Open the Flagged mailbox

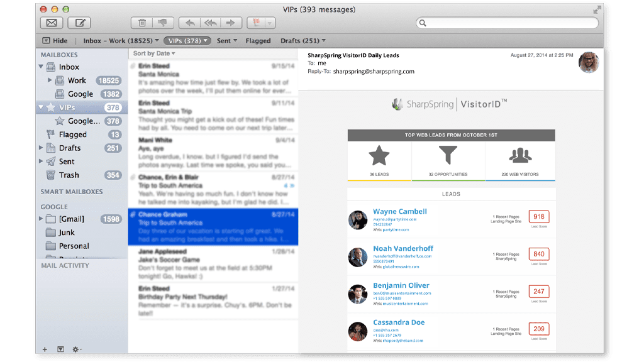(73, 134)
